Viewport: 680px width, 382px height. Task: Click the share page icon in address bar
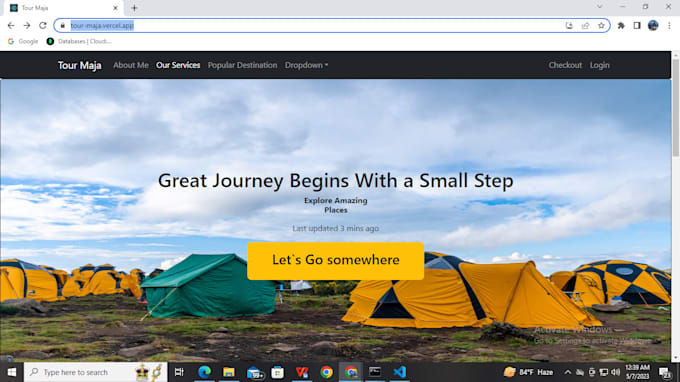585,26
